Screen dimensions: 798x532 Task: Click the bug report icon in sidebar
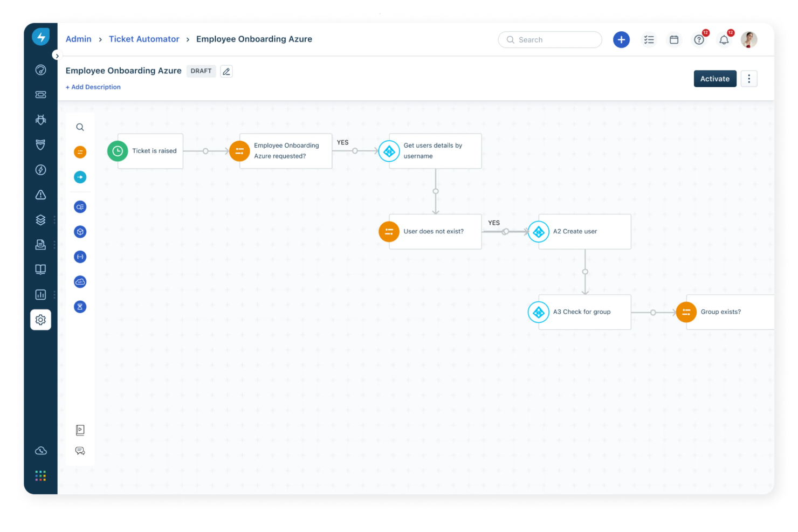click(x=40, y=120)
